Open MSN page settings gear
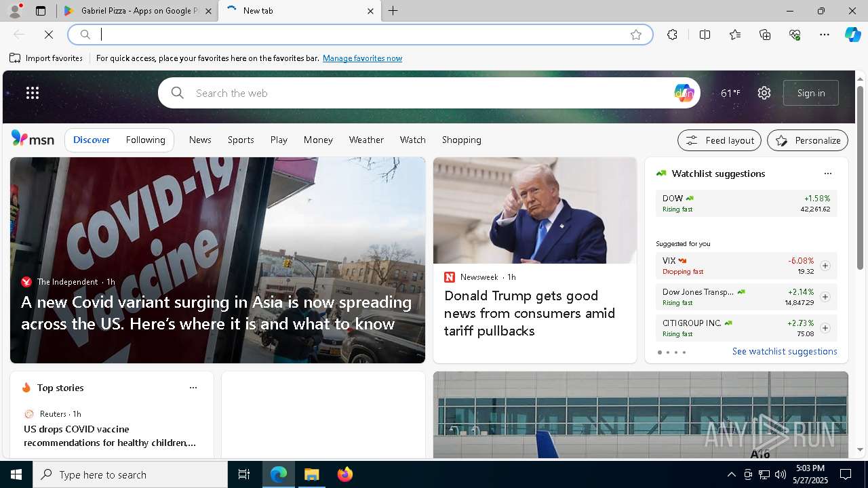Viewport: 868px width, 488px height. [764, 93]
